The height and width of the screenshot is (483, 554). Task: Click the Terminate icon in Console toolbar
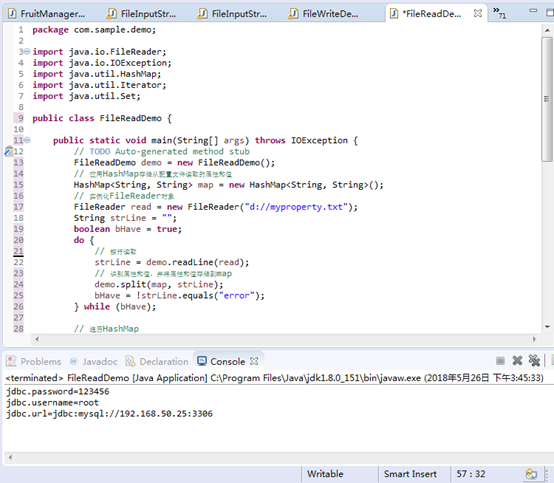click(500, 361)
